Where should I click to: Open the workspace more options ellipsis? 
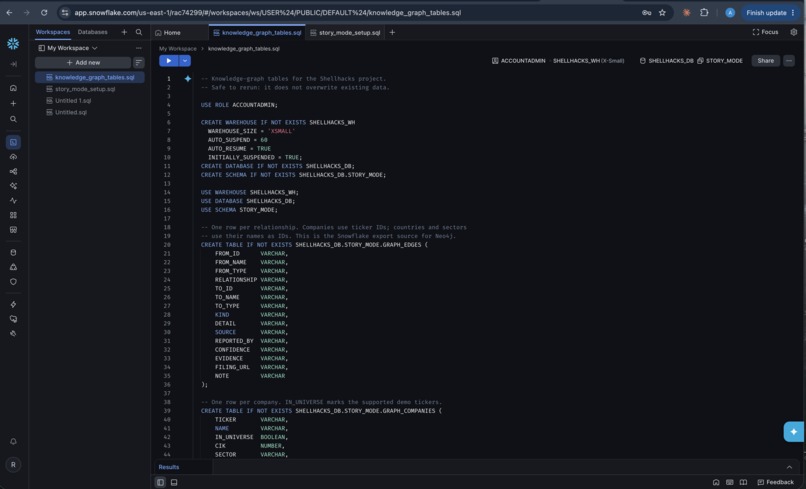coord(138,48)
